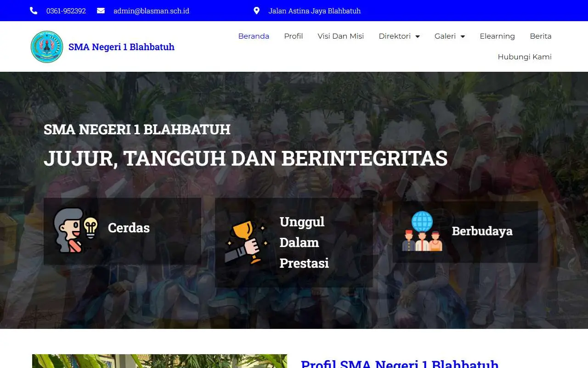Screen dimensions: 588x368
Task: Click the SMA Negeri 1 Blahbatuh site title
Action: click(x=121, y=47)
